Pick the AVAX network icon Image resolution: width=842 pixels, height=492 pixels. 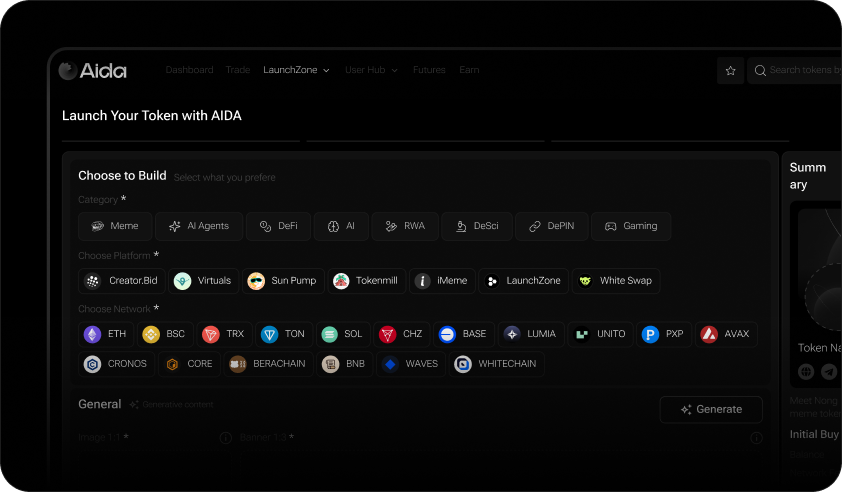point(709,334)
